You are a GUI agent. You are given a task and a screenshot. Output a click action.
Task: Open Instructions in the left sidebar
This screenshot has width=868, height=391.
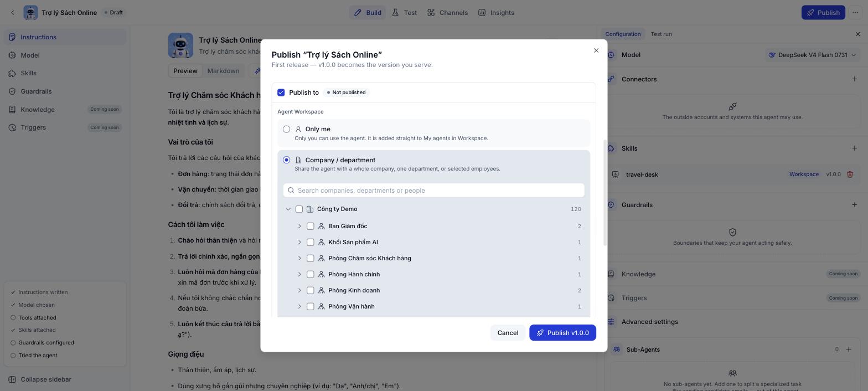click(x=64, y=37)
